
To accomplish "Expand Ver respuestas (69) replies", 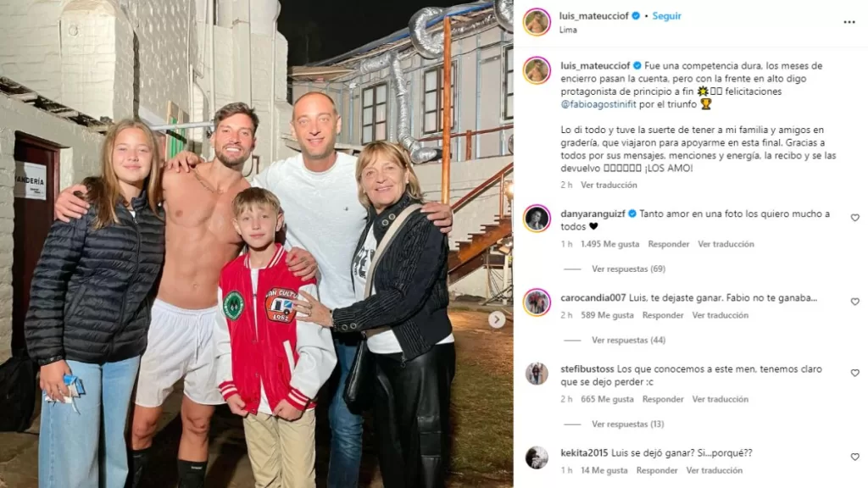I will pyautogui.click(x=628, y=269).
